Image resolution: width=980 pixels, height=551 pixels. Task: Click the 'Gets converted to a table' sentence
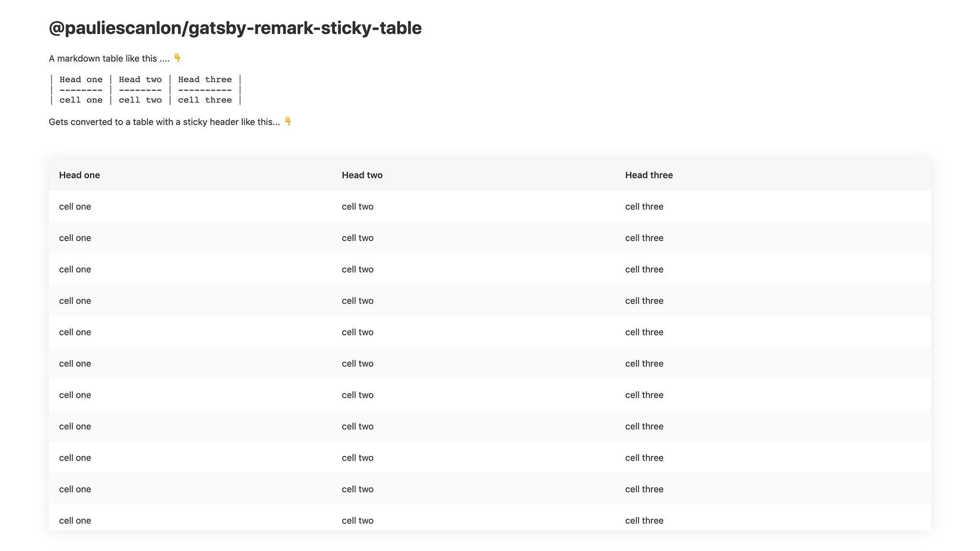pos(170,122)
